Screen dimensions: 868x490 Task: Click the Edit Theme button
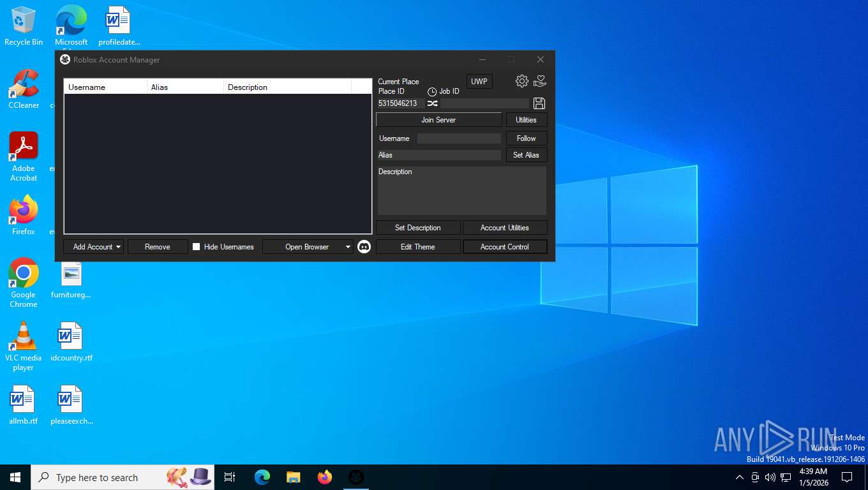coord(418,247)
